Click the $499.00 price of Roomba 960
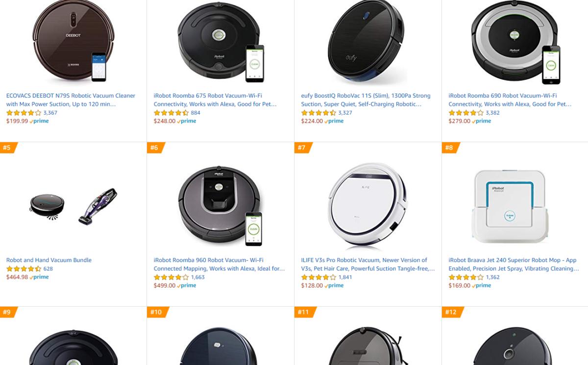The width and height of the screenshot is (588, 365). (x=165, y=286)
